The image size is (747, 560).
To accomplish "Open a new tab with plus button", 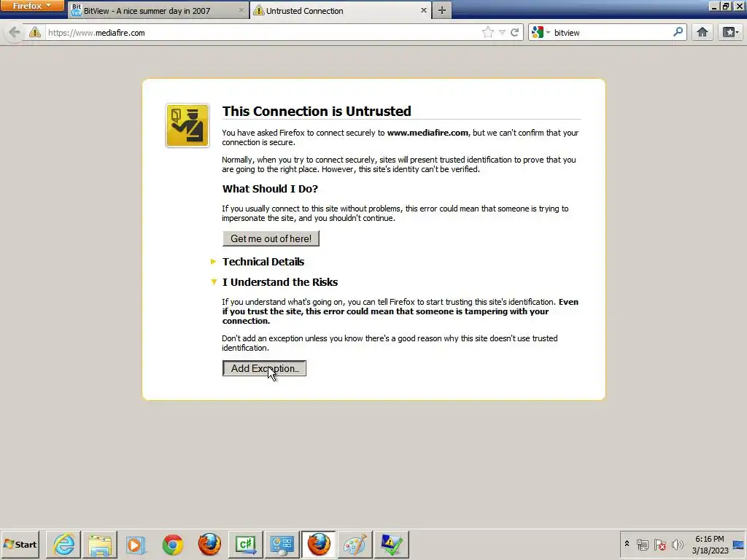I will pyautogui.click(x=441, y=10).
